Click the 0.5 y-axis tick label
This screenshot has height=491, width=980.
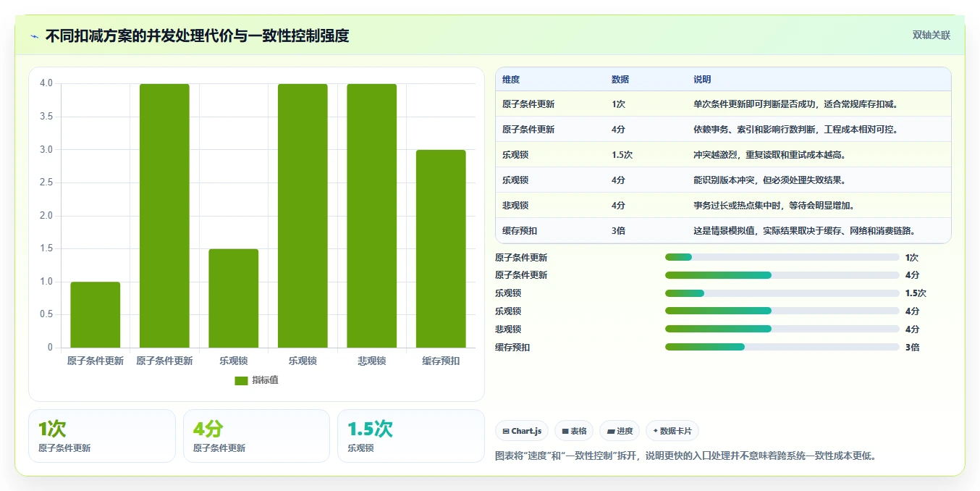pos(46,314)
